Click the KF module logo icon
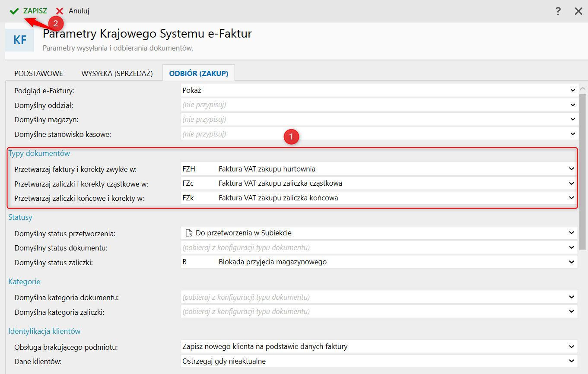 coord(20,40)
